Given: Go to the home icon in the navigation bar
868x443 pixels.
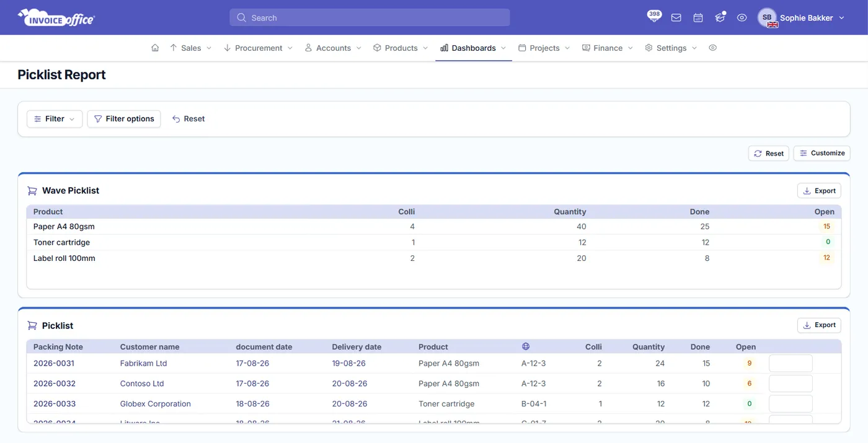Looking at the screenshot, I should pyautogui.click(x=155, y=48).
